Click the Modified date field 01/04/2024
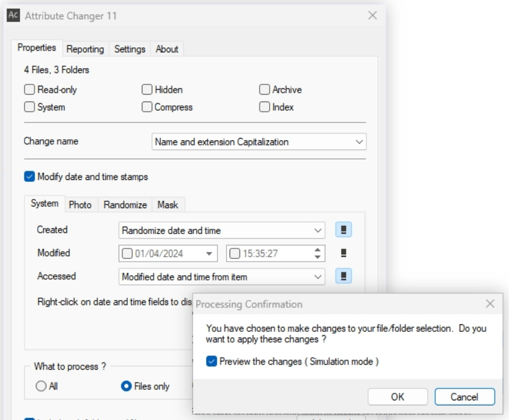 tap(168, 253)
